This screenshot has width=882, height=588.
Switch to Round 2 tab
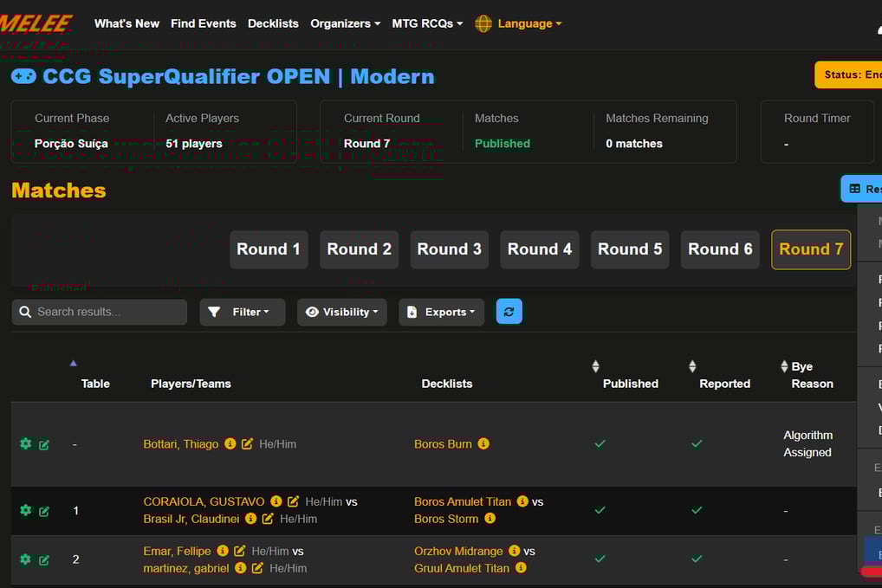click(360, 249)
